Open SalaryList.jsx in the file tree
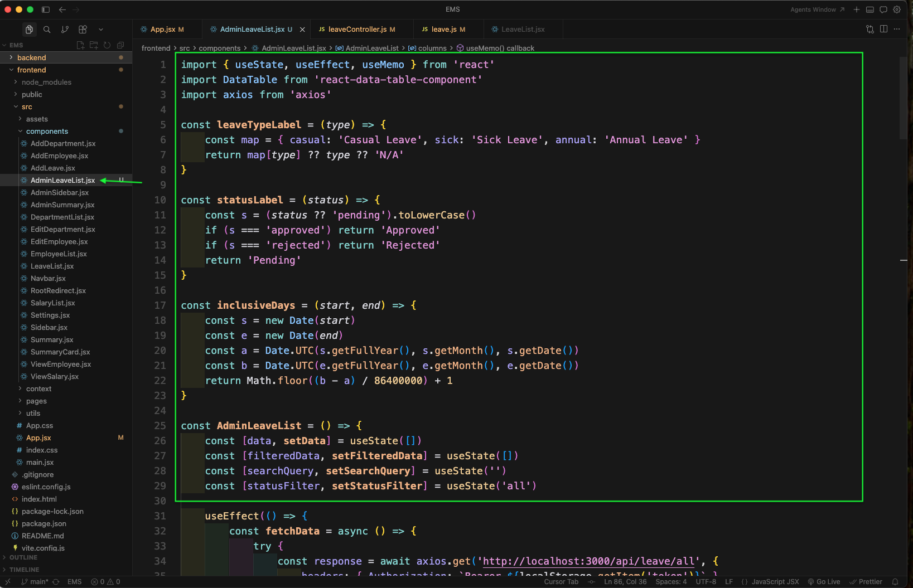The image size is (913, 588). (x=66, y=303)
